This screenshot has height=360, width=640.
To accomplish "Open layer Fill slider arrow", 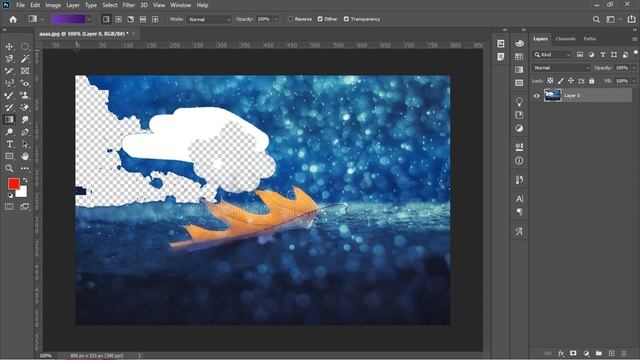I will [634, 81].
